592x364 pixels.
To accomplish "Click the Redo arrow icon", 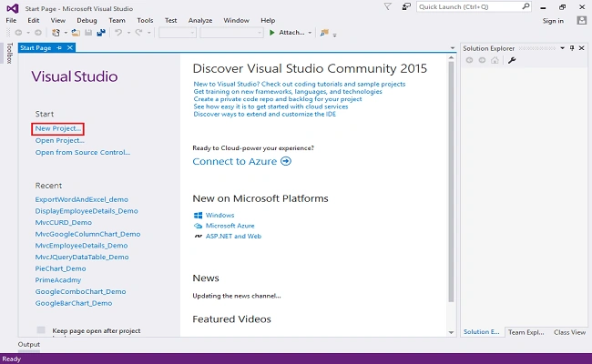I will click(139, 33).
